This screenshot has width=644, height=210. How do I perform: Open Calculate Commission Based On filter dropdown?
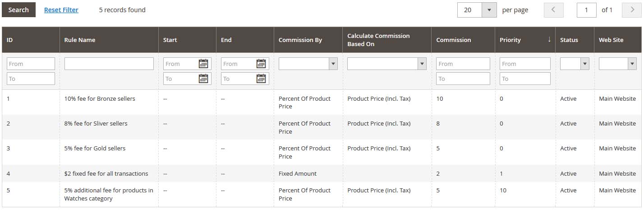pyautogui.click(x=387, y=64)
